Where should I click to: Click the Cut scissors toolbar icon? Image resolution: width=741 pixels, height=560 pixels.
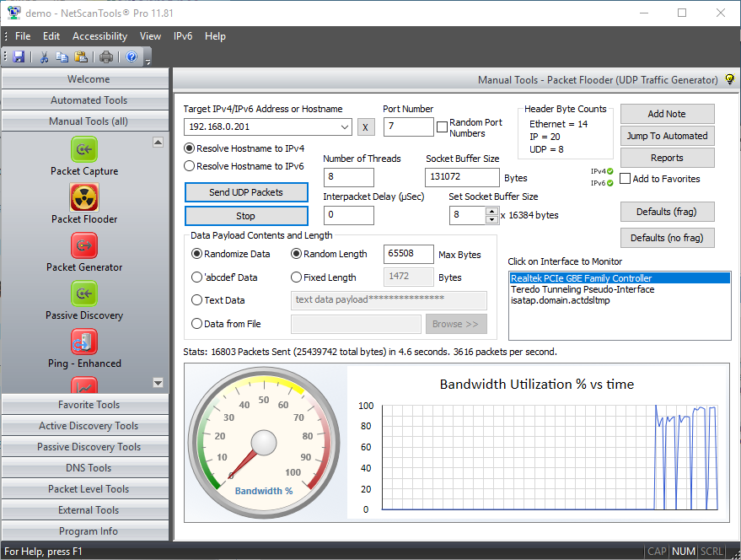click(44, 57)
